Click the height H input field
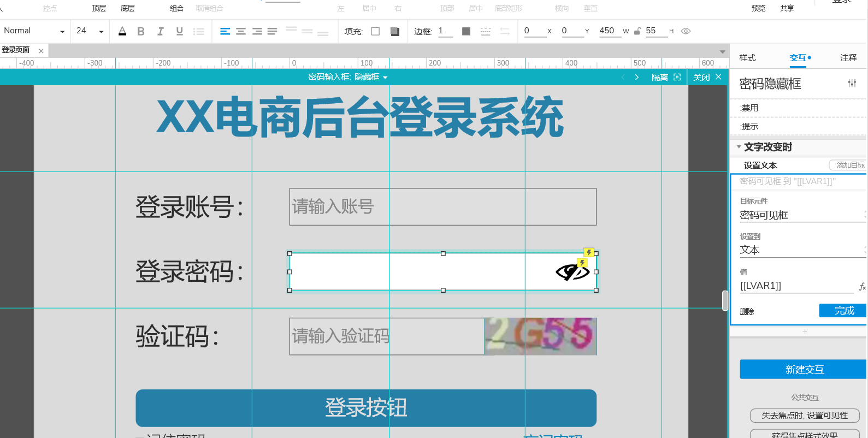 (657, 31)
